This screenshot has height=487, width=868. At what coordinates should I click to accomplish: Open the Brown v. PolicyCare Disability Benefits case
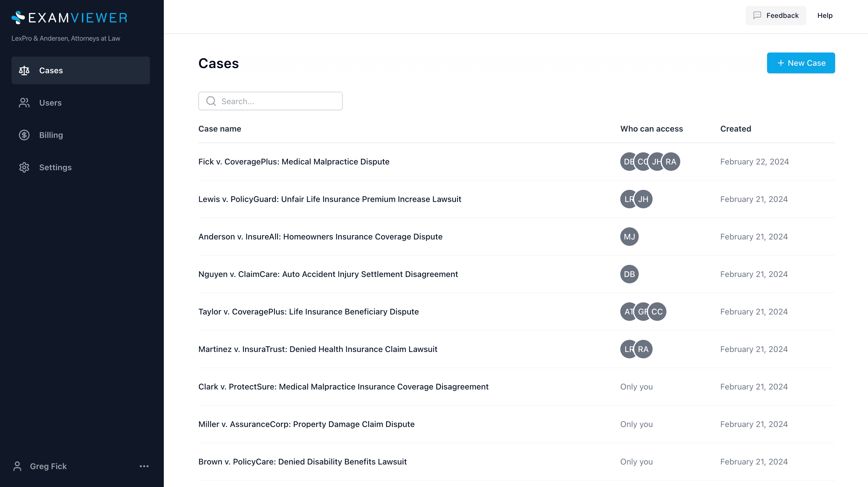(302, 462)
